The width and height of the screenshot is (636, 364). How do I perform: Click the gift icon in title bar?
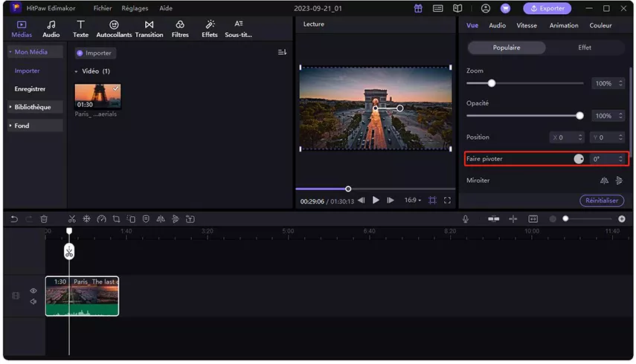tap(418, 8)
